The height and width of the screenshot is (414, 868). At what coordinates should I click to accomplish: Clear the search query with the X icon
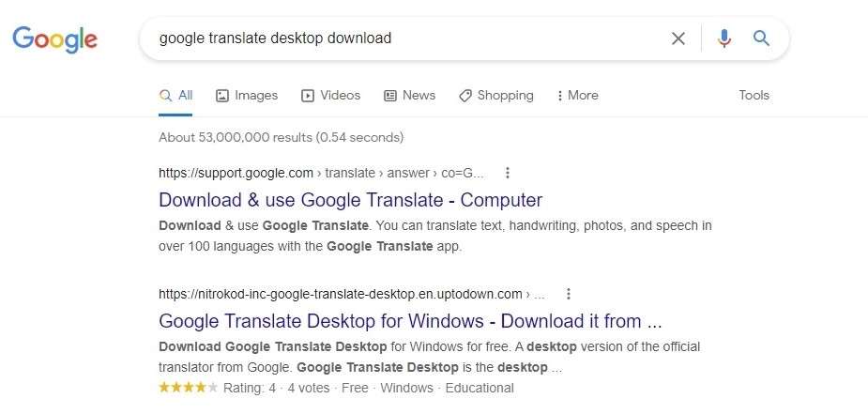click(x=678, y=38)
